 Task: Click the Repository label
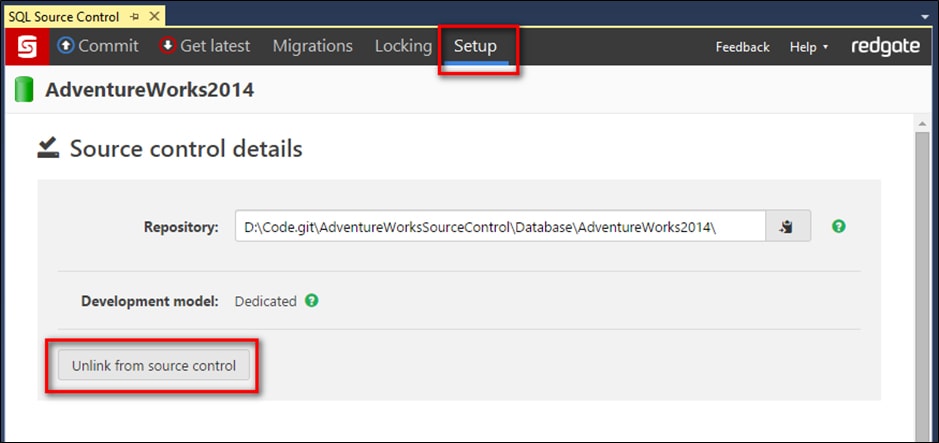(181, 227)
